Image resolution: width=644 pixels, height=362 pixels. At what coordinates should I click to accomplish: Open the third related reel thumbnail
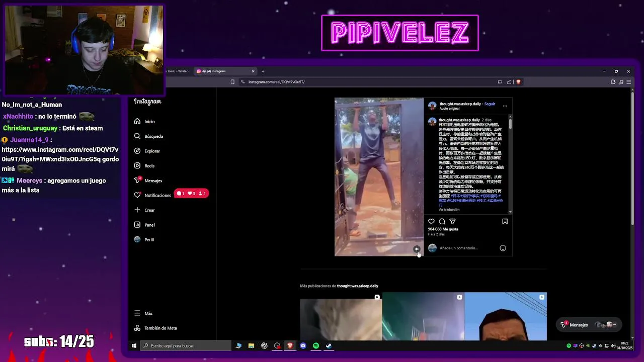[506, 317]
